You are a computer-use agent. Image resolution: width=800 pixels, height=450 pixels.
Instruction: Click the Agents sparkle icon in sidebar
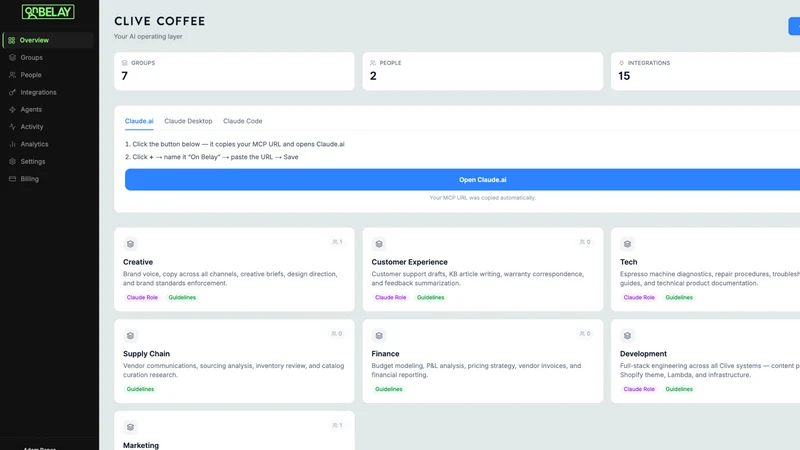(x=12, y=109)
